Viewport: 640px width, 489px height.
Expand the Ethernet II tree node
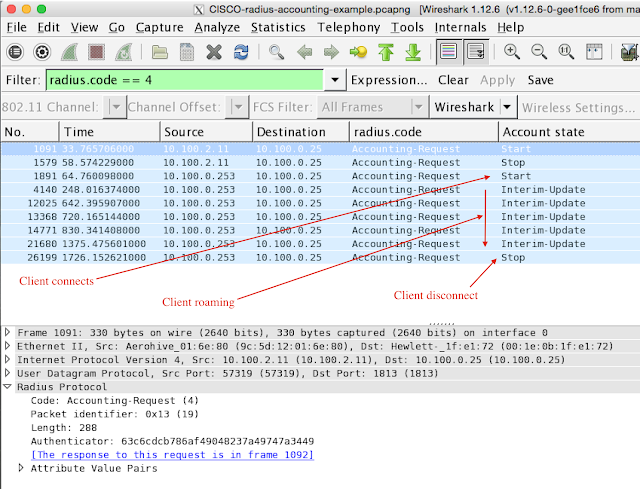coord(8,346)
